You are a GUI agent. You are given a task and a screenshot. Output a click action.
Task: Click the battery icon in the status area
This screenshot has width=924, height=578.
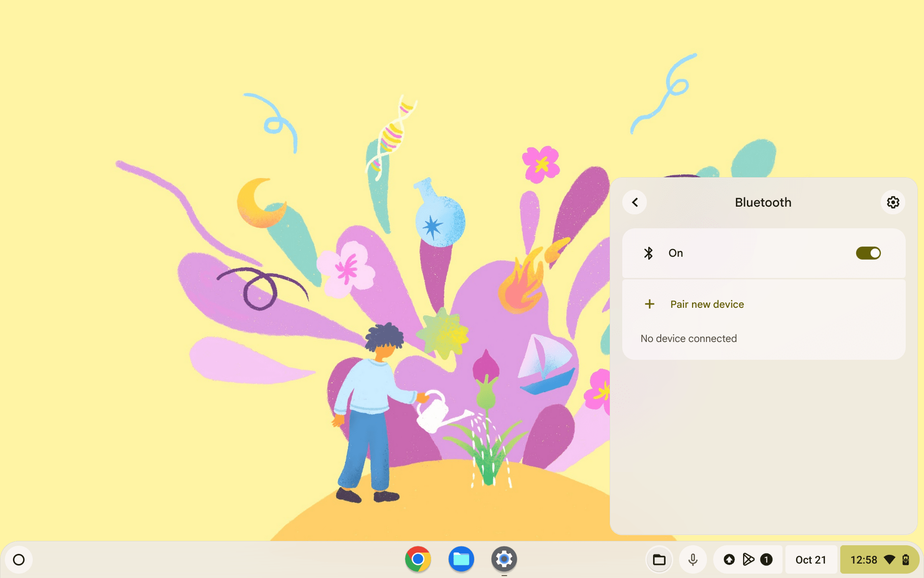pyautogui.click(x=907, y=559)
